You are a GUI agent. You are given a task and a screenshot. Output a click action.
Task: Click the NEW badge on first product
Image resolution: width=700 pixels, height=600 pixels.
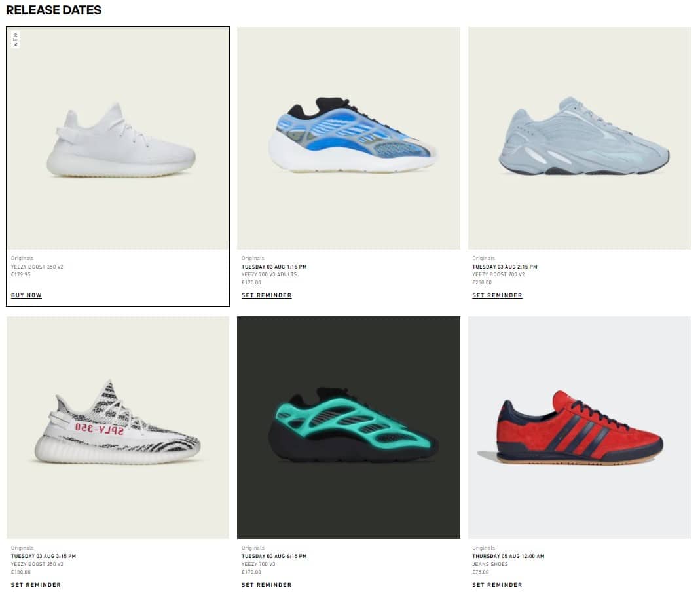(16, 39)
